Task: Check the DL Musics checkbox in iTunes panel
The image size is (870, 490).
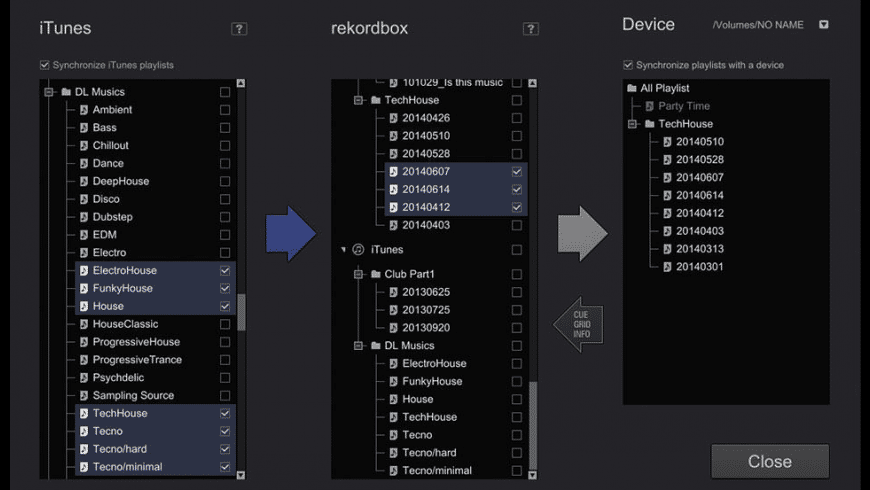Action: pos(225,92)
